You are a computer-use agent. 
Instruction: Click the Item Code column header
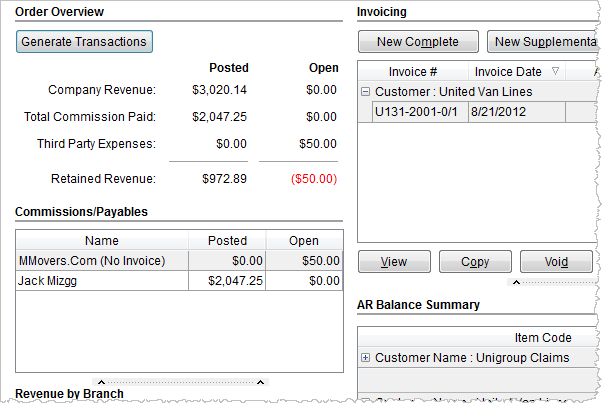542,338
